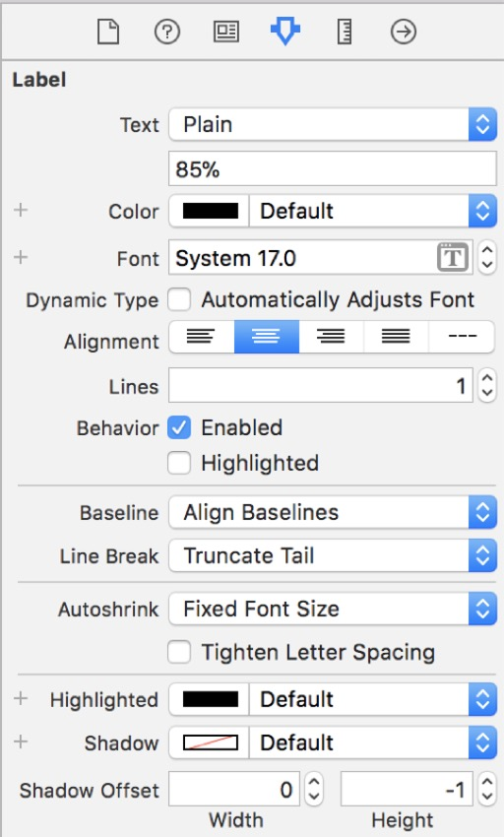Image resolution: width=504 pixels, height=837 pixels.
Task: Click the font picker T icon
Action: point(453,258)
